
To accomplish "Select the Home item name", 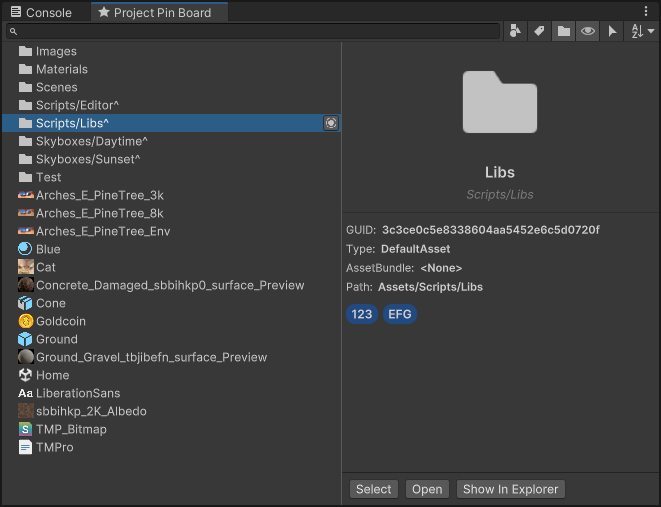I will click(53, 375).
